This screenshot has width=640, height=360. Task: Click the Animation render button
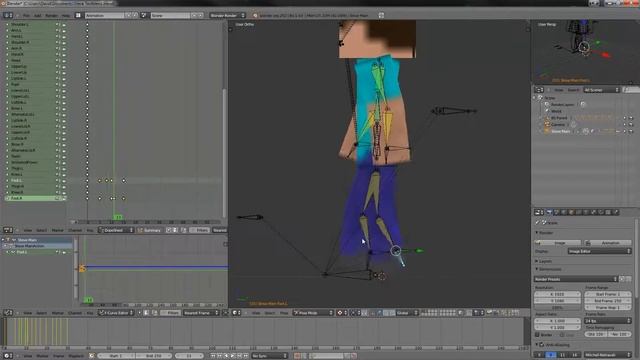[608, 243]
